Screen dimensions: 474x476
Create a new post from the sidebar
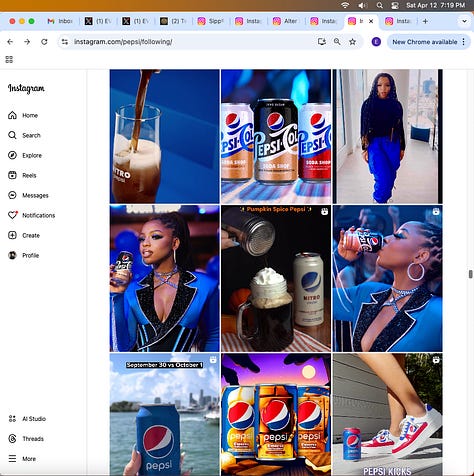[x=24, y=235]
